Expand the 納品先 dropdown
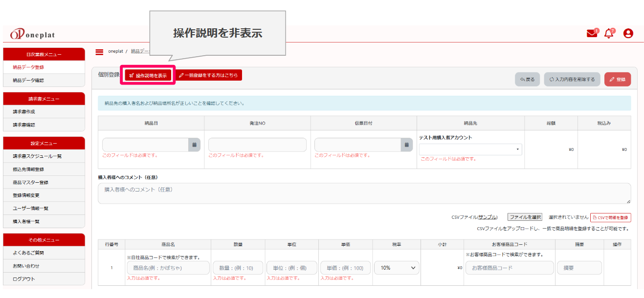This screenshot has width=644, height=298. point(470,149)
